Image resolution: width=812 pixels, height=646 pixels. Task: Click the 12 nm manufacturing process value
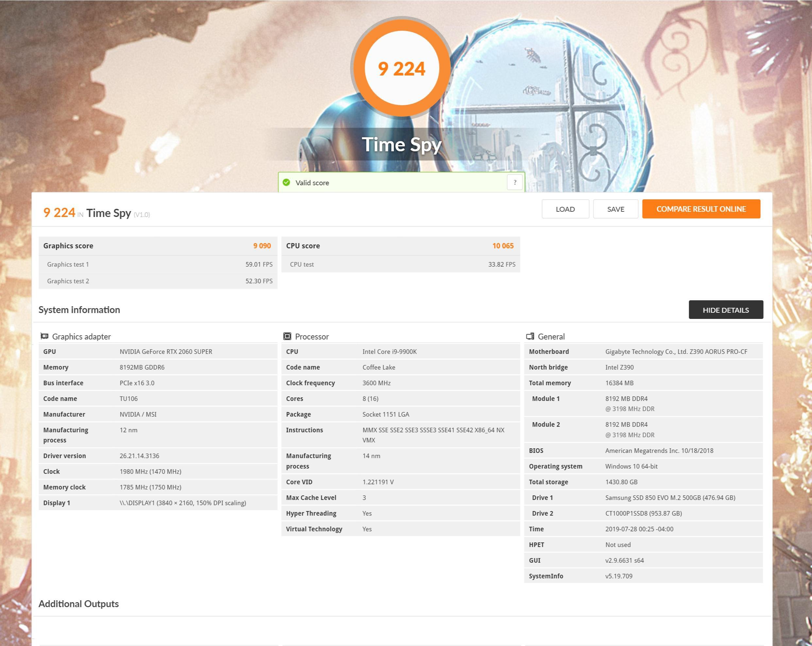128,430
